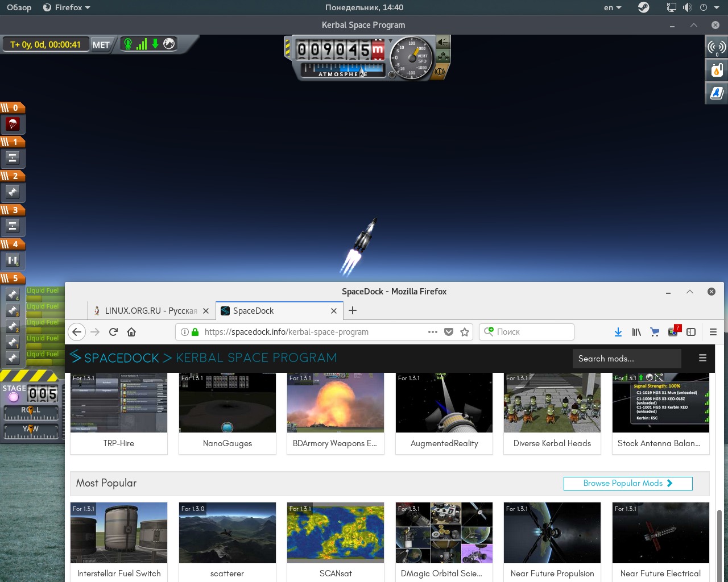Click the roll indicator gauge
This screenshot has width=728, height=582.
click(31, 413)
